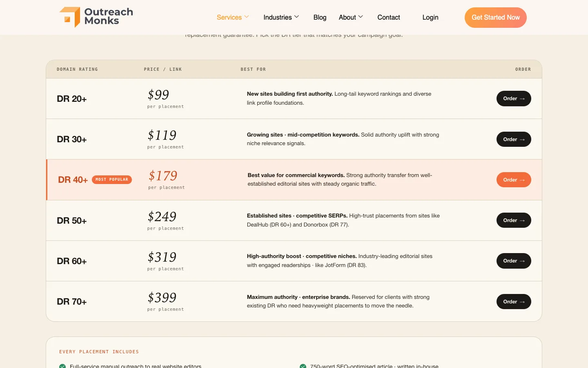Image resolution: width=588 pixels, height=368 pixels.
Task: Click the Best For column header
Action: (253, 70)
